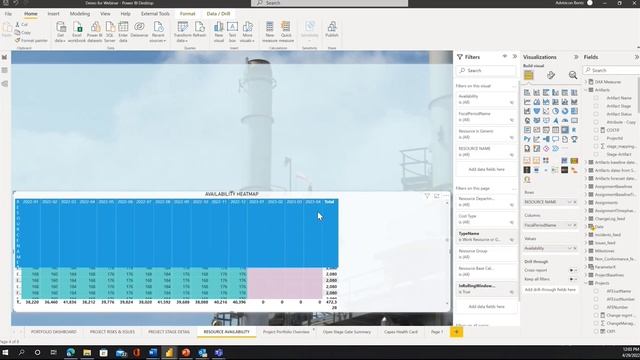640x360 pixels.
Task: Open Microsoft Edge from taskbar
Action: tap(70, 352)
